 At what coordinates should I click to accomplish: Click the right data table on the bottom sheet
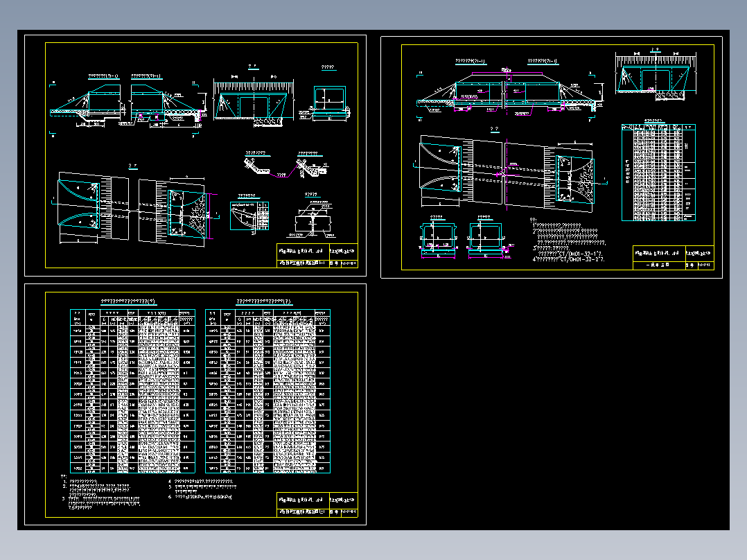(267, 392)
